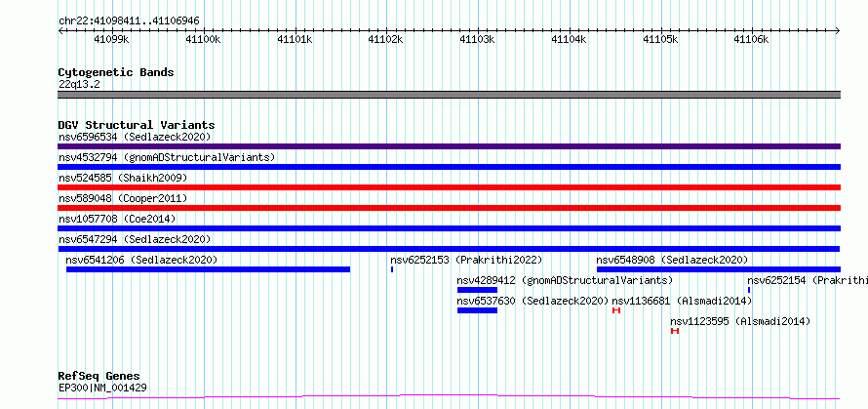Click the 41103k ruler tick label

click(478, 39)
